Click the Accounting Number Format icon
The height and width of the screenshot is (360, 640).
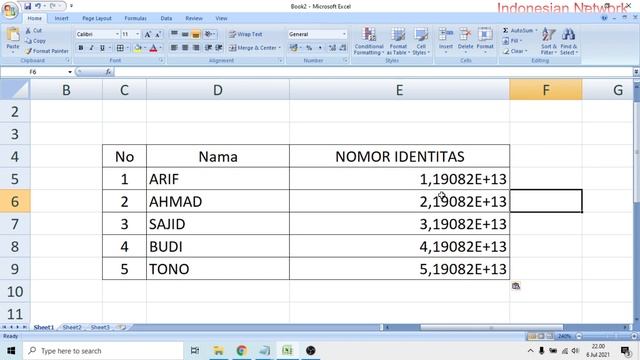[x=293, y=48]
